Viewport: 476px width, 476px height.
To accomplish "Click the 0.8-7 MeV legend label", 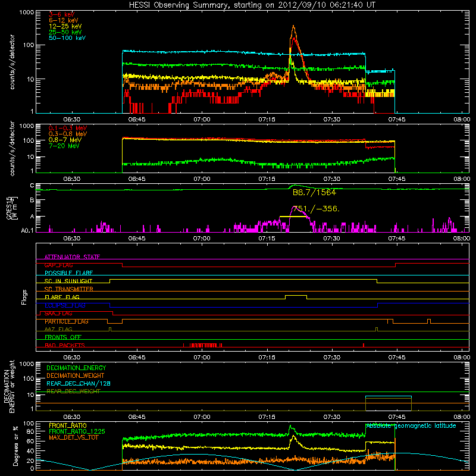I will click(x=65, y=140).
